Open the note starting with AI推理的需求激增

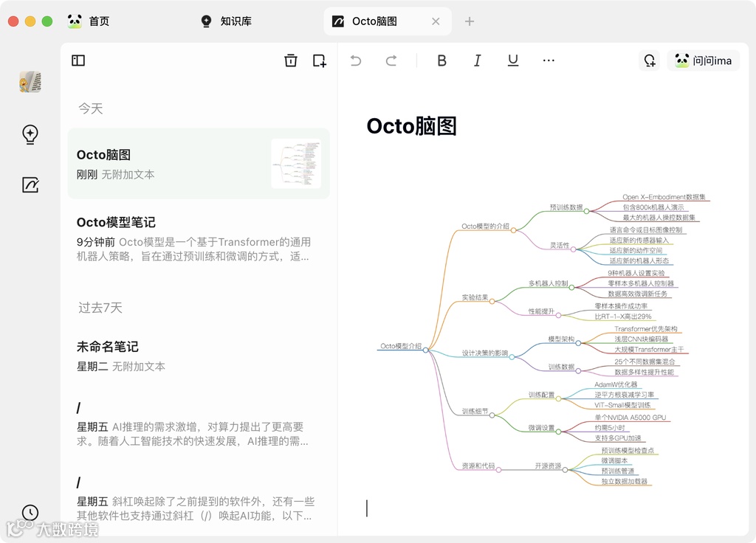pyautogui.click(x=199, y=424)
